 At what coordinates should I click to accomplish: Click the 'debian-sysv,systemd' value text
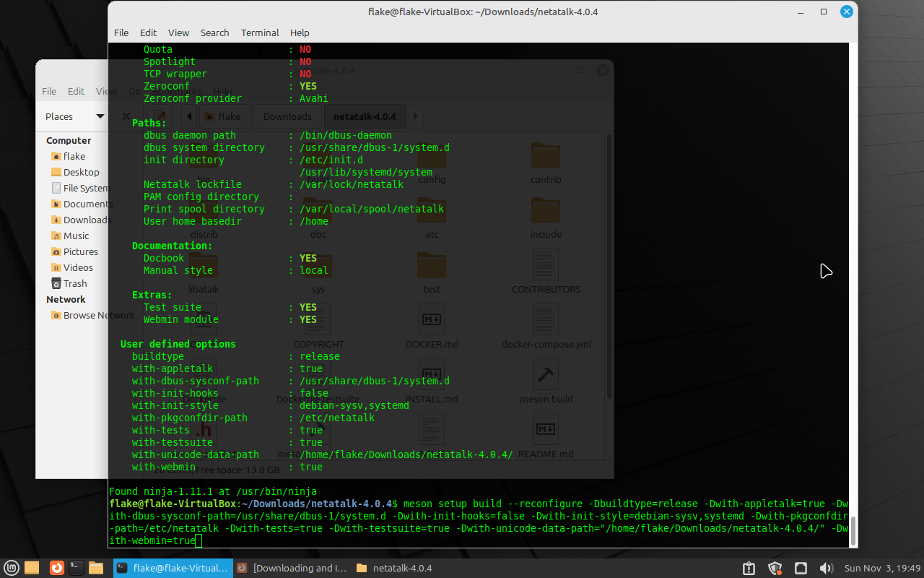(x=354, y=405)
